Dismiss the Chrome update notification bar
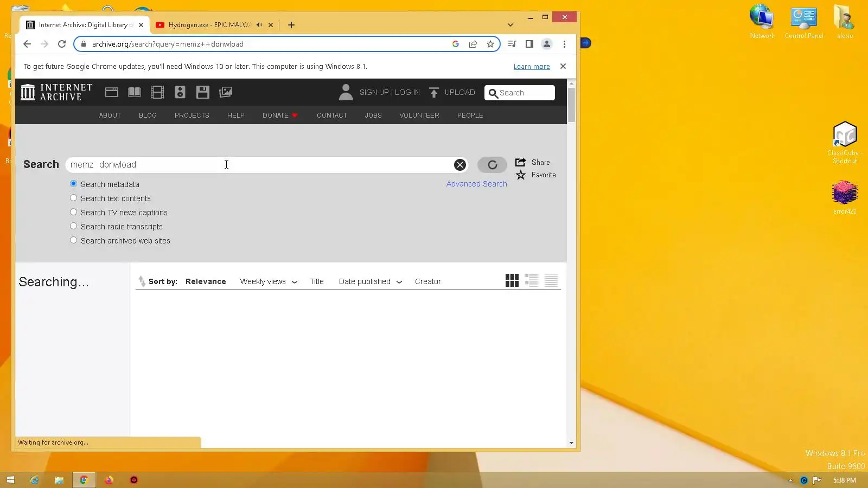 click(x=563, y=66)
